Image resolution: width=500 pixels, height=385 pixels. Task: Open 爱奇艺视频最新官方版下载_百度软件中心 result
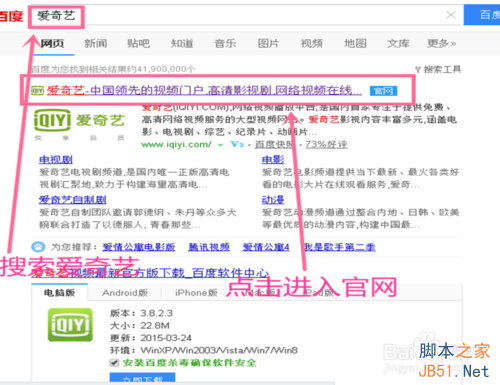tap(150, 273)
